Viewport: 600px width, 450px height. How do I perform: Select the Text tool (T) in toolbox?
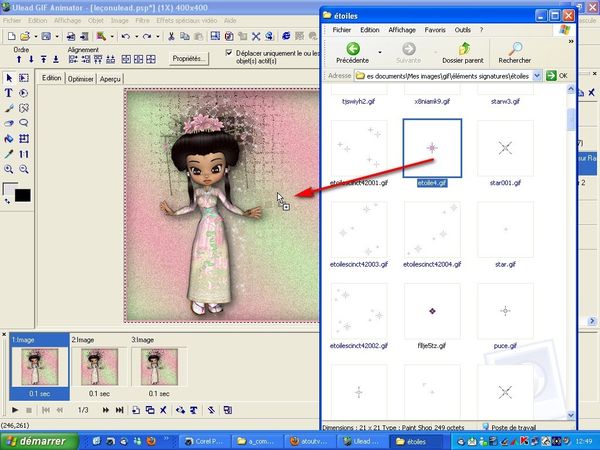click(x=9, y=93)
